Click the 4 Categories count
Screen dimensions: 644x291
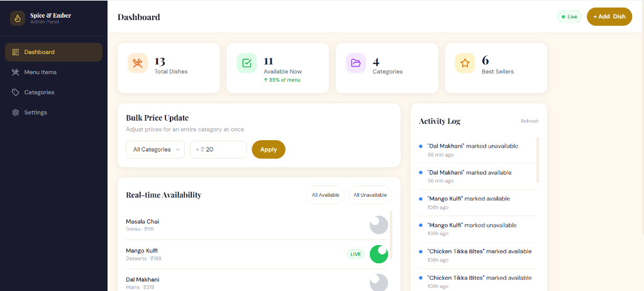[x=376, y=61]
